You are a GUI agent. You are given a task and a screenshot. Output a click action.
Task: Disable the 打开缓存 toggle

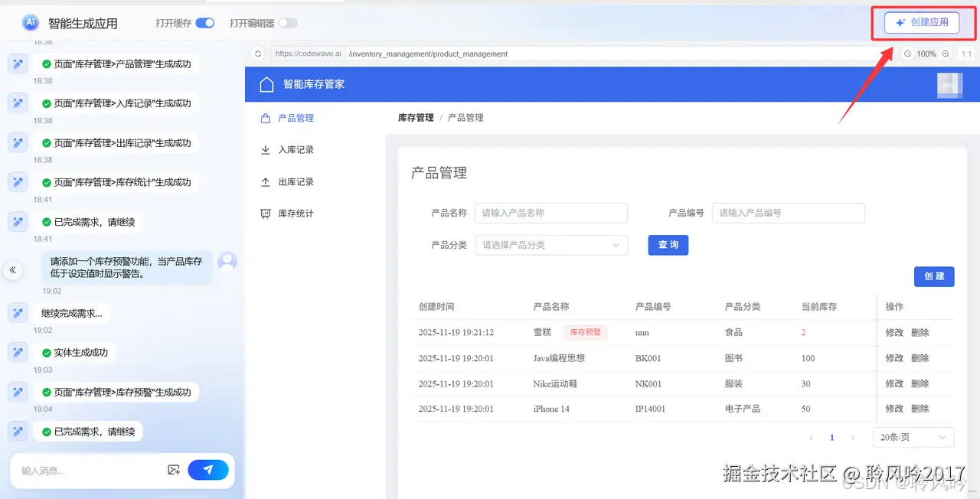click(206, 23)
